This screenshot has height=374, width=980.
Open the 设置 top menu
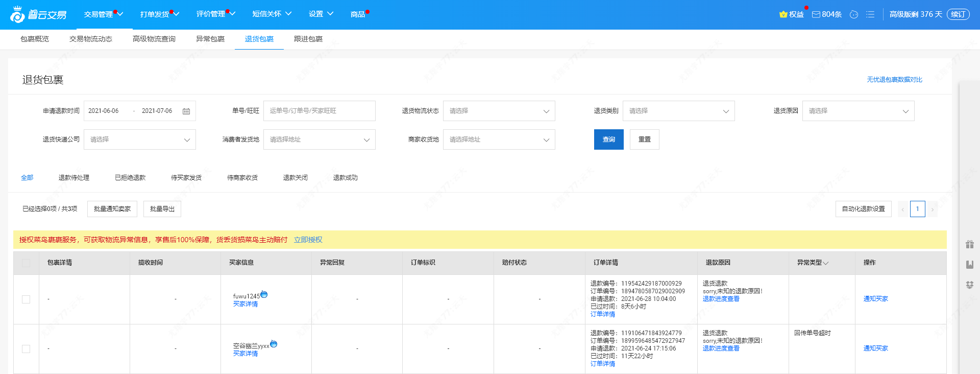click(x=321, y=14)
